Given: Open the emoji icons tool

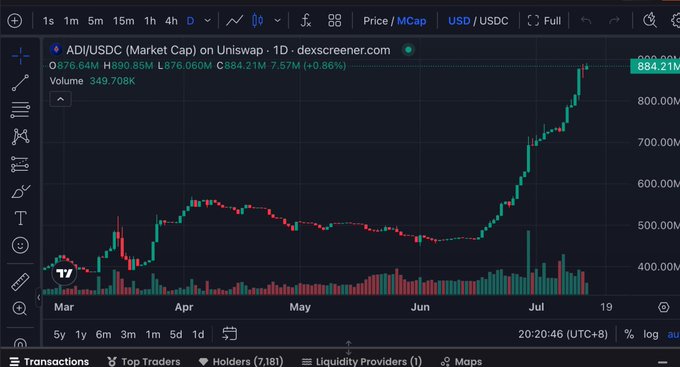Looking at the screenshot, I should tap(20, 246).
